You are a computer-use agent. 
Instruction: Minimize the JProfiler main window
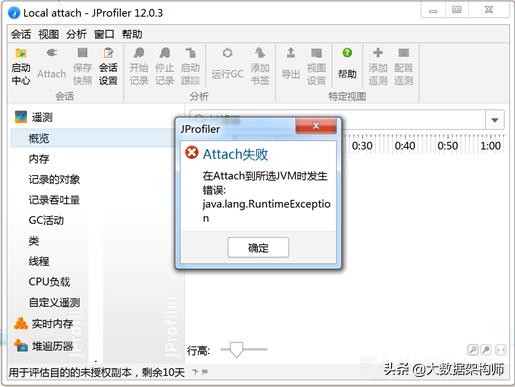[433, 11]
